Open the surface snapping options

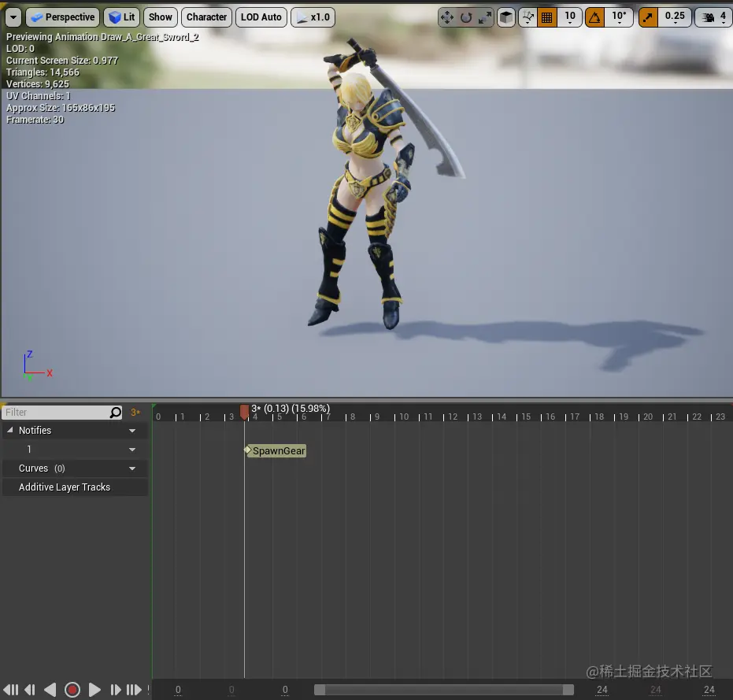coord(528,18)
